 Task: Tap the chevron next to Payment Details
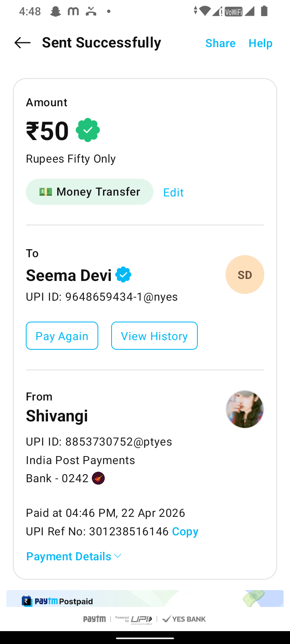click(x=118, y=556)
